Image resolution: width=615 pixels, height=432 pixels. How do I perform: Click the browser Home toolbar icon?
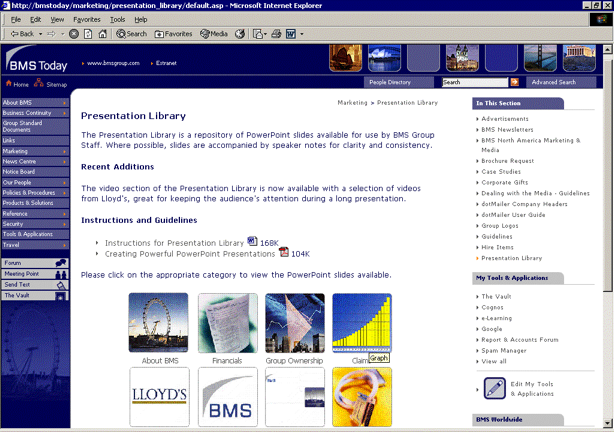pyautogui.click(x=103, y=33)
